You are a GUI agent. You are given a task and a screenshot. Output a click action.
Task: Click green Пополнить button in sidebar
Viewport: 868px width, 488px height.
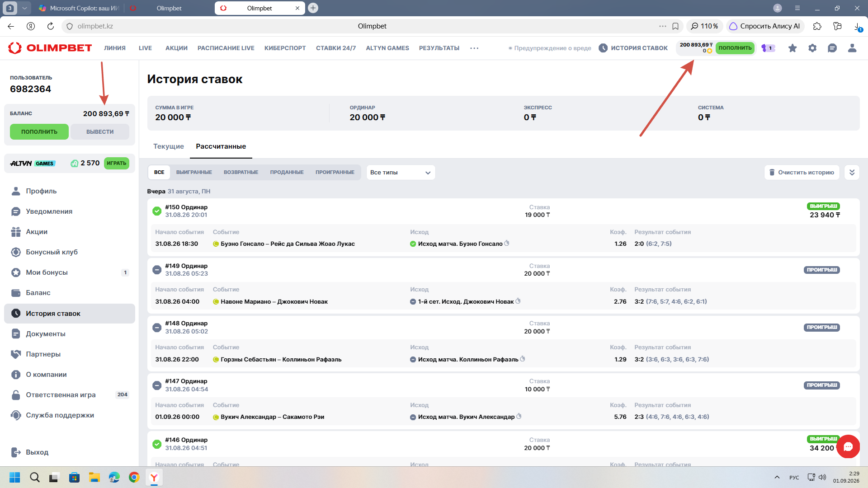[39, 132]
